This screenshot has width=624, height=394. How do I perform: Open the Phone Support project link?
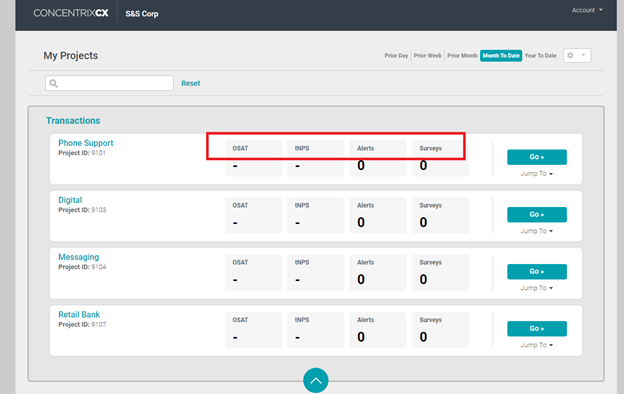[x=86, y=143]
